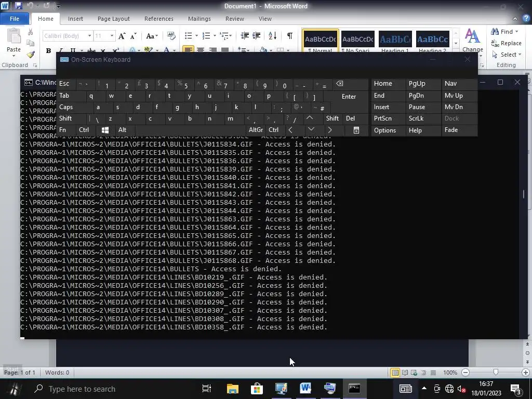Viewport: 532px width, 399px height.
Task: Click the Paste clipboard icon
Action: (14, 36)
